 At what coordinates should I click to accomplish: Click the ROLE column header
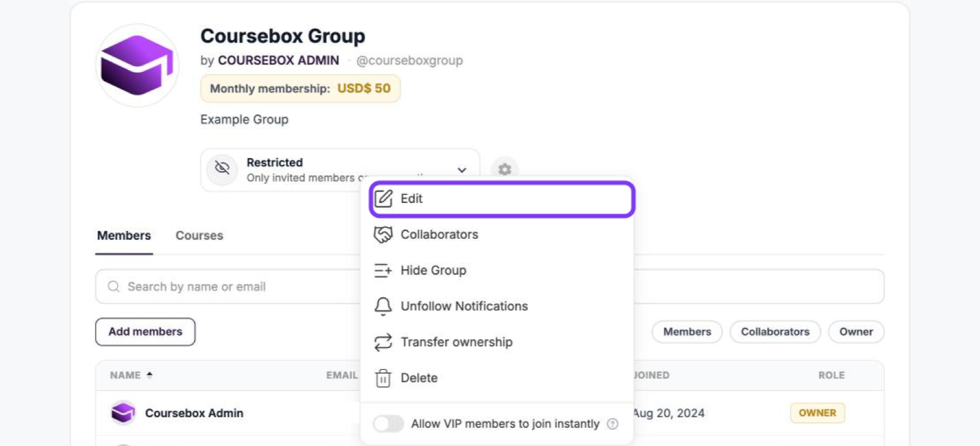point(831,375)
